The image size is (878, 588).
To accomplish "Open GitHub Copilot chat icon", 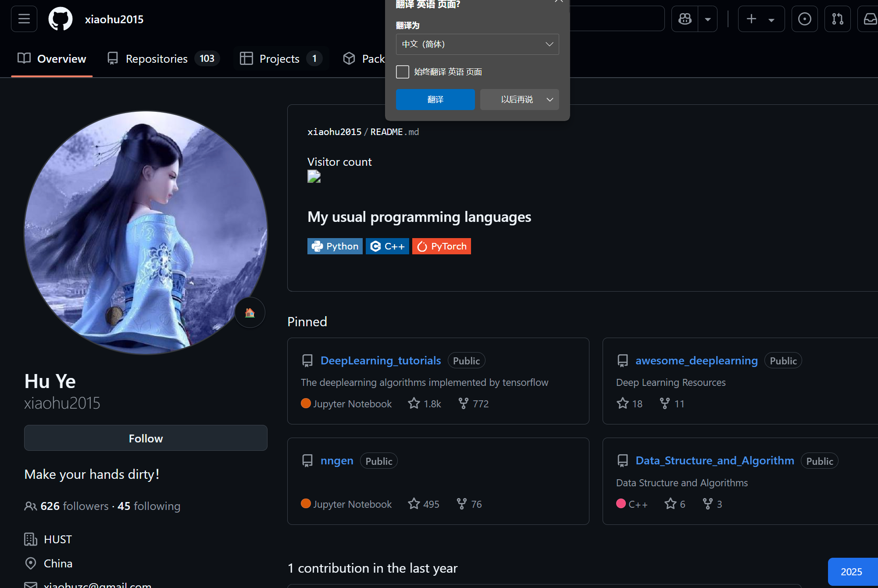I will tap(684, 19).
